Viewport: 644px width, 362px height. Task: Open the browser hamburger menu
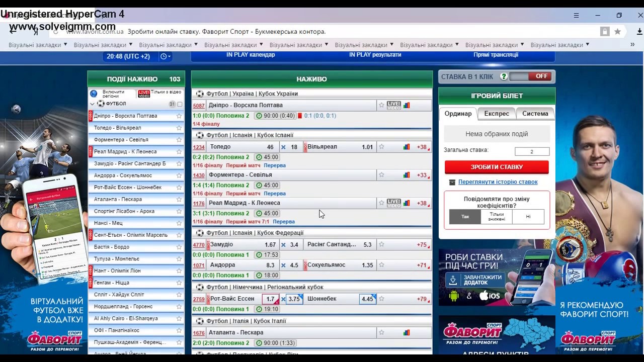tap(576, 15)
